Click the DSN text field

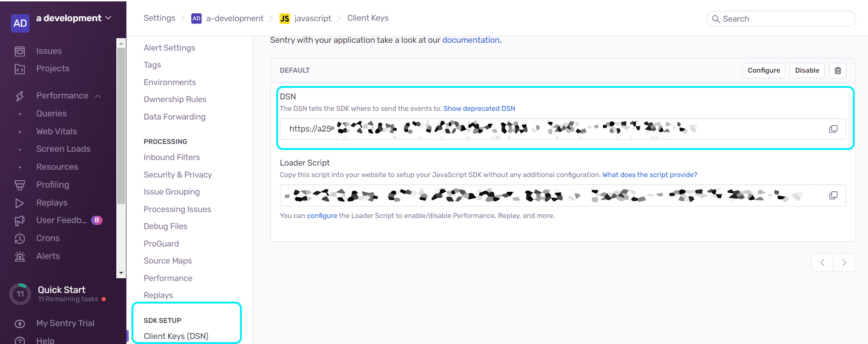tap(563, 129)
